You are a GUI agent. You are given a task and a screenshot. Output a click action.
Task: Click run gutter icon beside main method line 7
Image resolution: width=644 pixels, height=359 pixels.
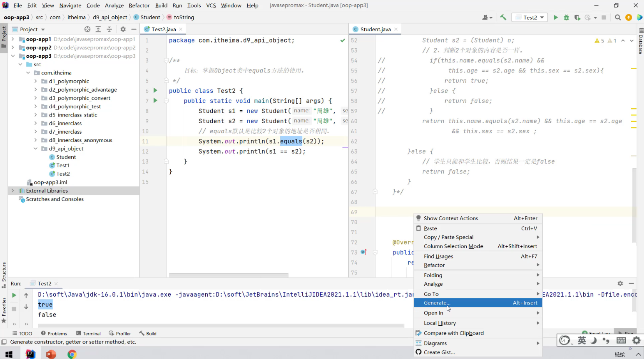155,101
